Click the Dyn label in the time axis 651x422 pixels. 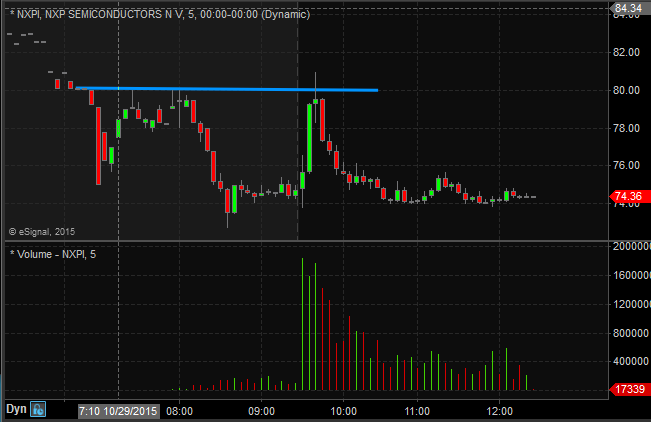coord(16,409)
